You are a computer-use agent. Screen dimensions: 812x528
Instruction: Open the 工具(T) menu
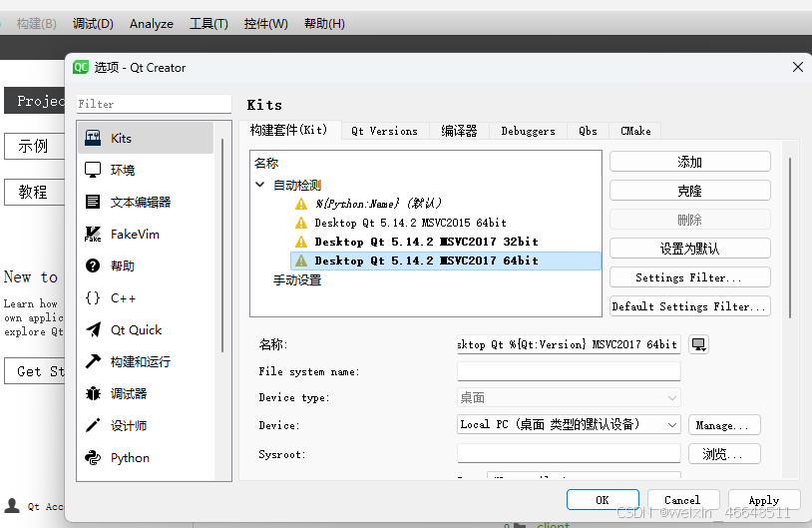point(208,23)
